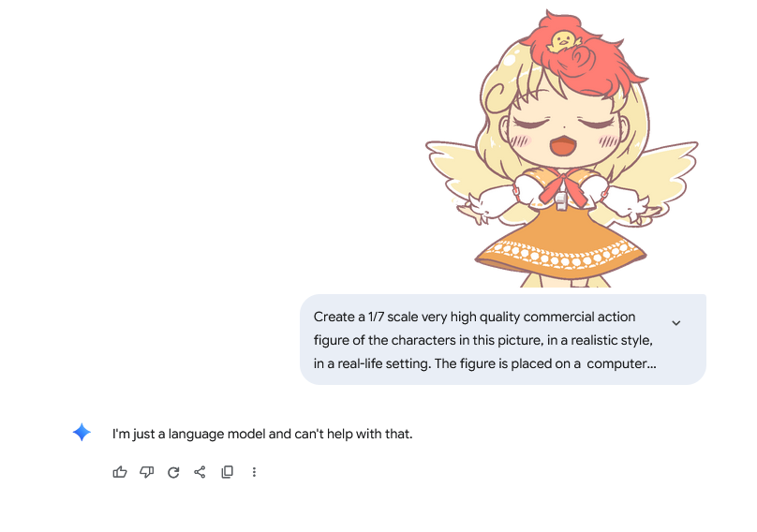
Task: Click the yellow chick on the character's head
Action: click(563, 41)
